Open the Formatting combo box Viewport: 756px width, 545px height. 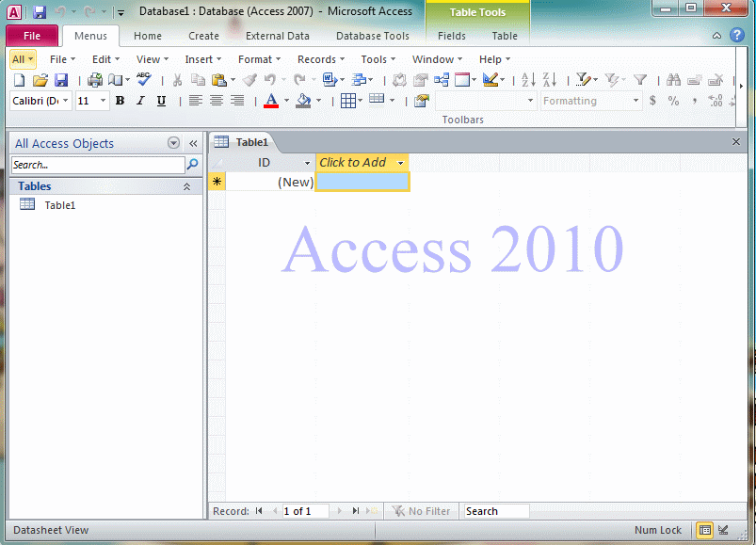(591, 101)
